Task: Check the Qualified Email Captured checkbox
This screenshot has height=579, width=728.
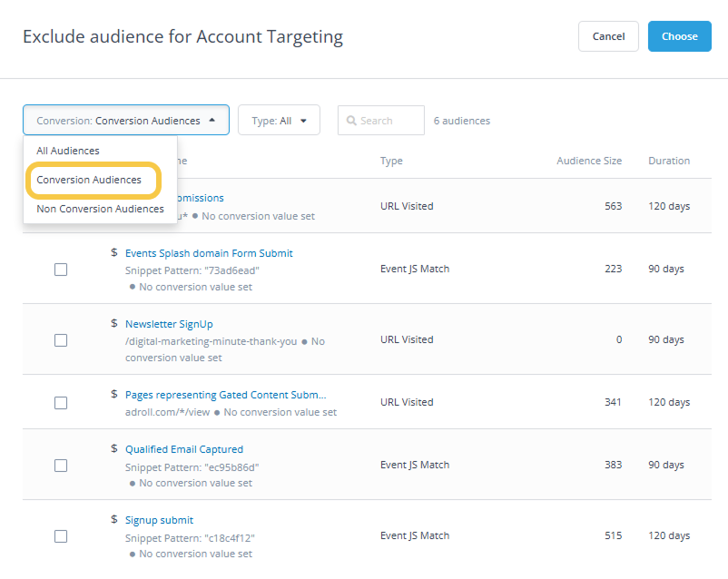Action: pos(61,466)
